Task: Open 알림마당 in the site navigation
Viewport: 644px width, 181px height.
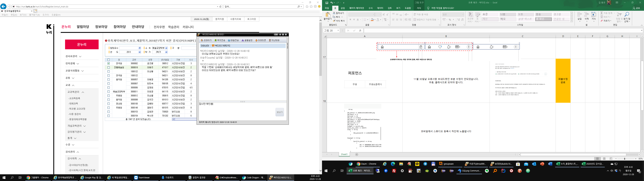Action: click(x=83, y=27)
